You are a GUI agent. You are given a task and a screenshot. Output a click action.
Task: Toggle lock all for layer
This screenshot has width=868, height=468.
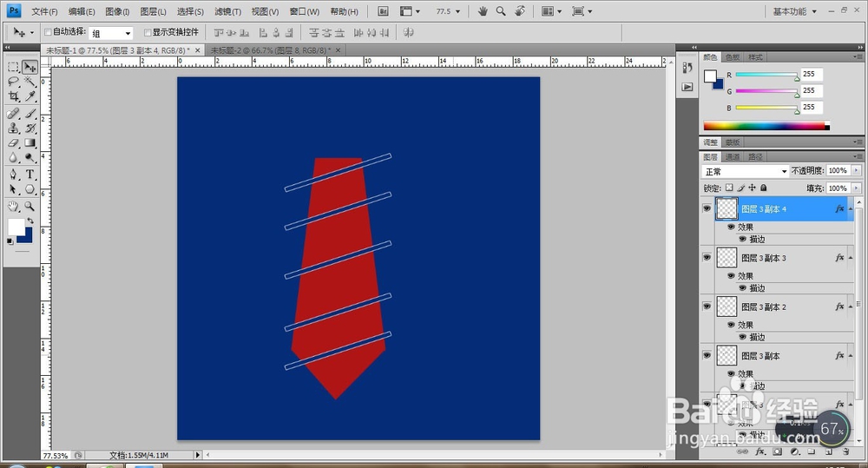point(764,188)
